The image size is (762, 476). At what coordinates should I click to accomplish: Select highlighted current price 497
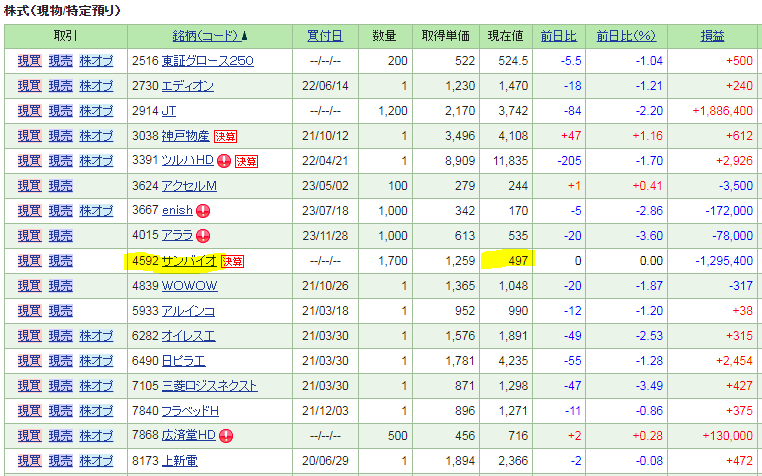518,261
